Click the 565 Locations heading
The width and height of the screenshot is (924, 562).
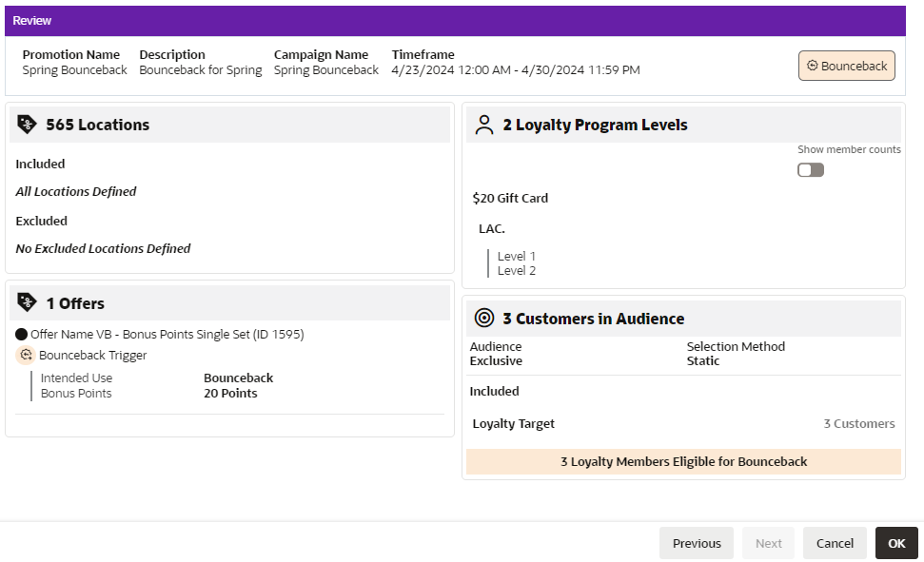tap(98, 125)
